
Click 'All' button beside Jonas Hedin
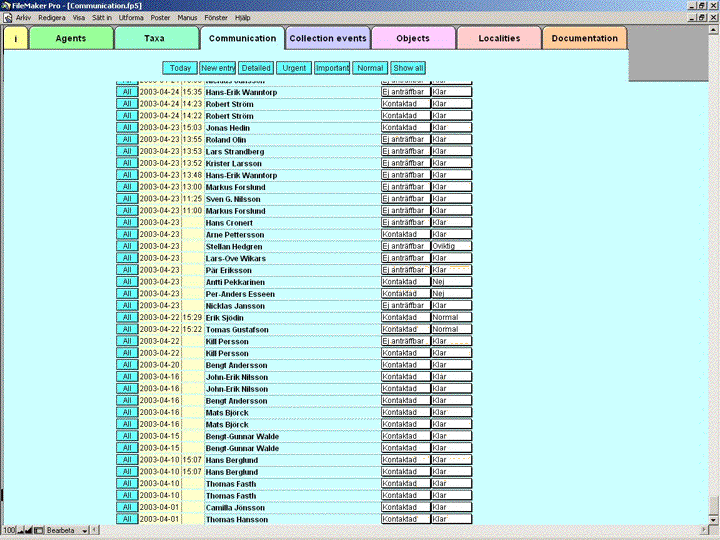click(127, 128)
